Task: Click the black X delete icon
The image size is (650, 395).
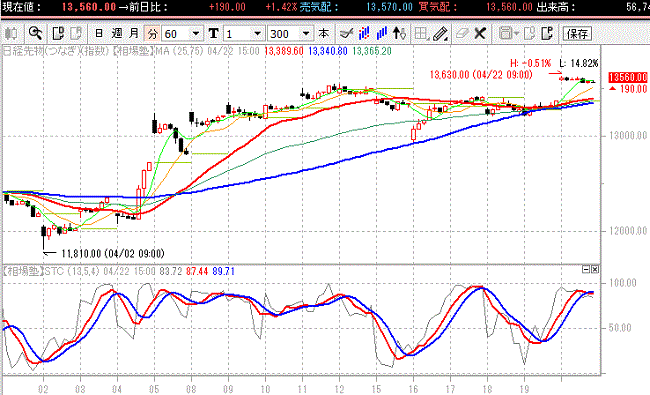Action: [480, 33]
